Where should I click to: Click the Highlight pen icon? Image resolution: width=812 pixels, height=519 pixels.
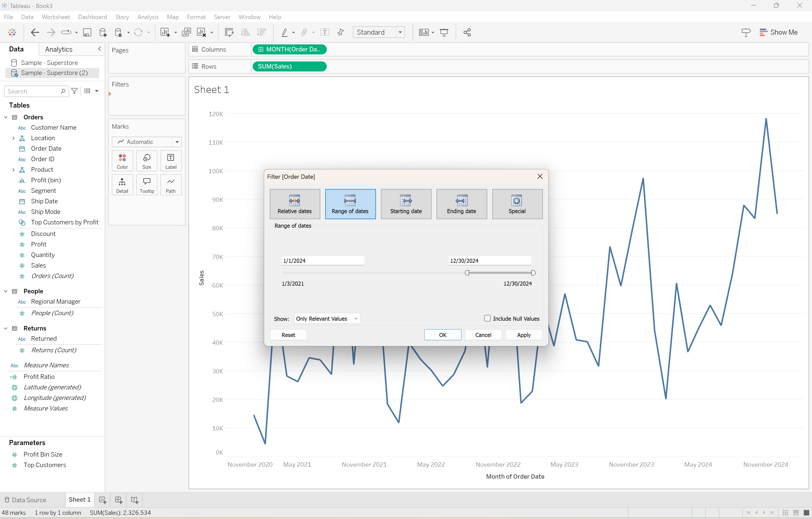(285, 32)
